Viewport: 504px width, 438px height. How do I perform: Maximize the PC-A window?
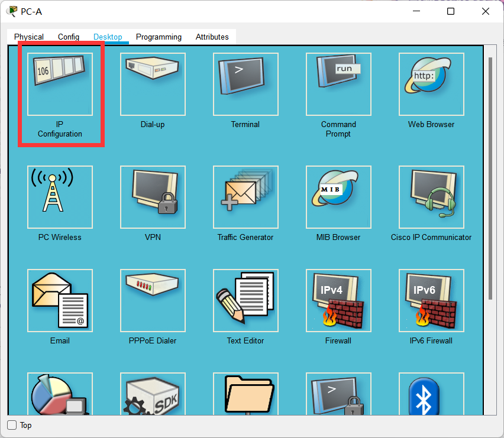point(451,11)
